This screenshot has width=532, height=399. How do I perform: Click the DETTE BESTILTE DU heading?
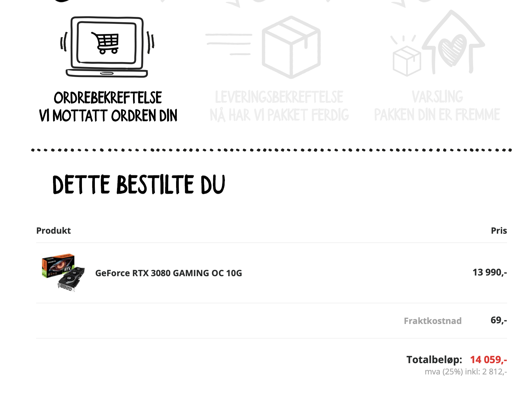[x=139, y=185]
